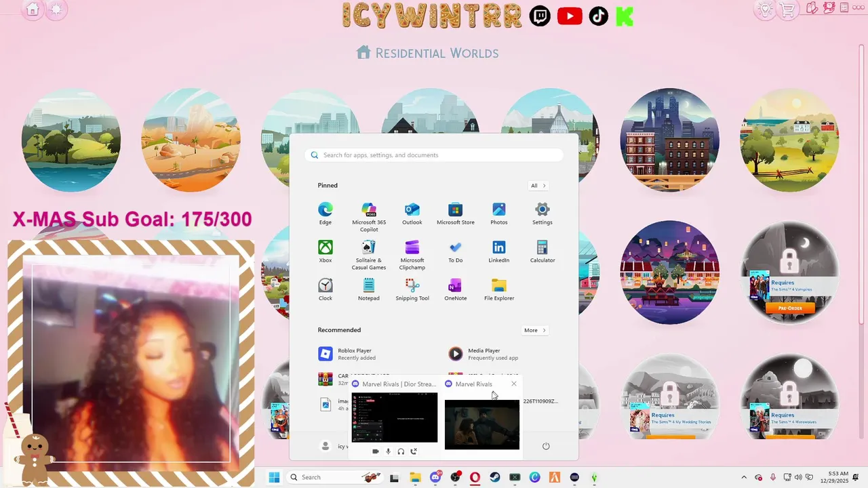Select the Willow Creek green world thumbnail
This screenshot has width=868, height=488.
pyautogui.click(x=71, y=140)
